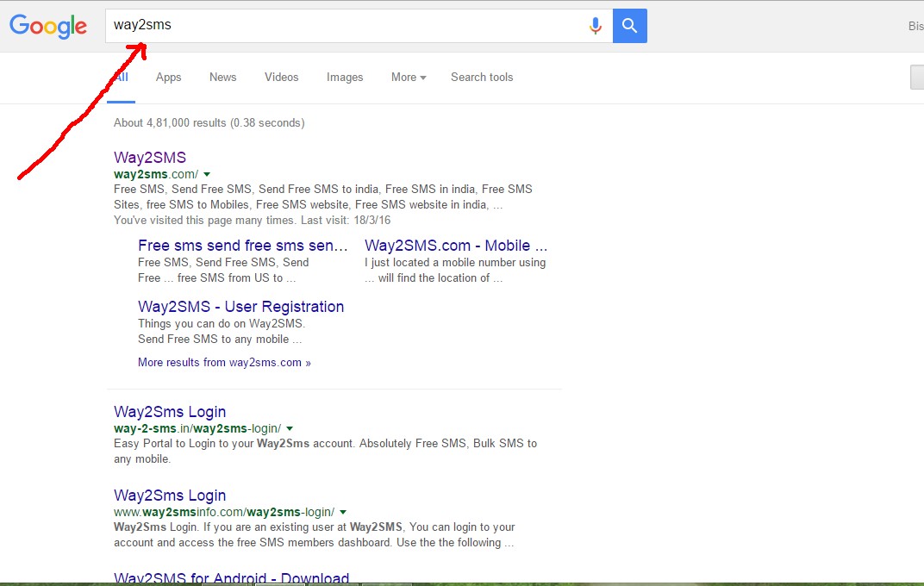Switch to the Videos tab

click(x=281, y=78)
